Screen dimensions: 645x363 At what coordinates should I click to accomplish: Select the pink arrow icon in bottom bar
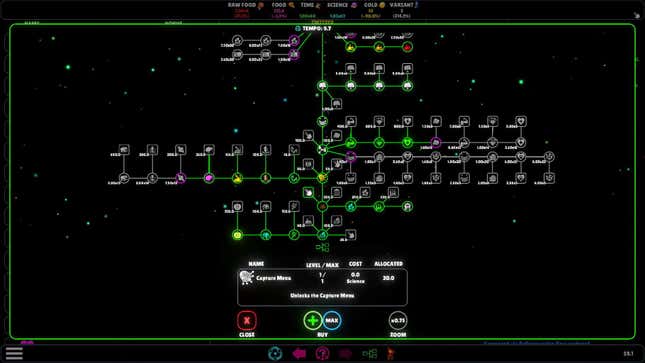tap(299, 354)
